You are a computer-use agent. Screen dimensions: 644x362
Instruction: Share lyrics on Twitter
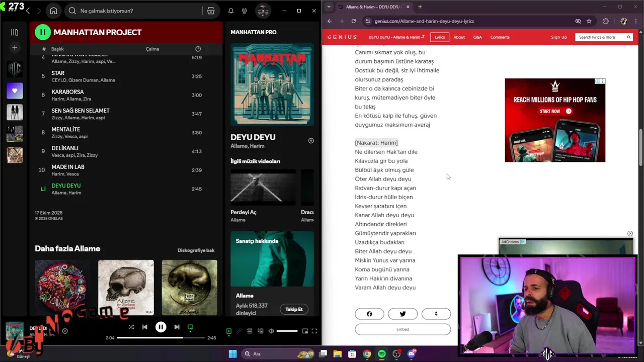(403, 314)
